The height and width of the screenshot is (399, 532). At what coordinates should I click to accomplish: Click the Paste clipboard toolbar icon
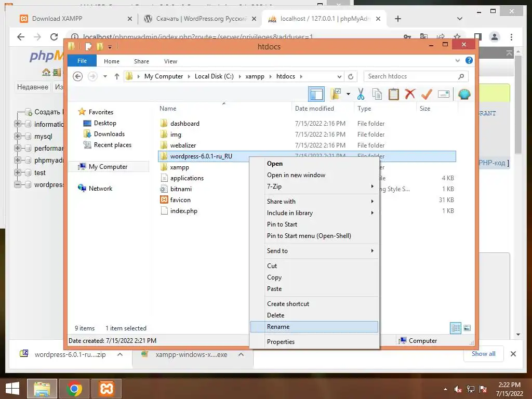pos(394,94)
